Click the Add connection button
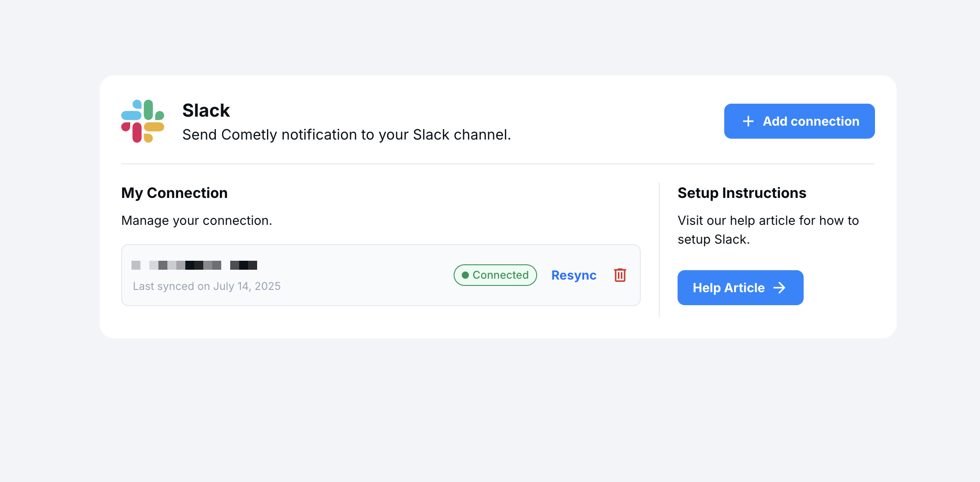The height and width of the screenshot is (482, 980). click(x=799, y=121)
